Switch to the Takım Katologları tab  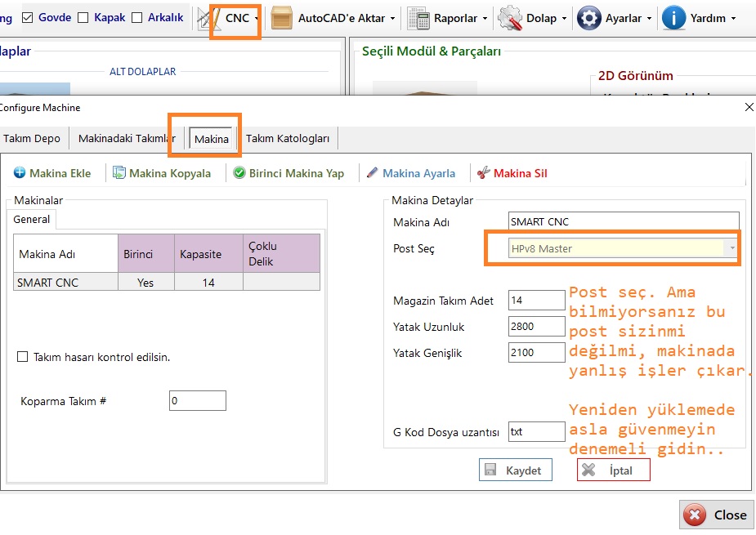[288, 139]
